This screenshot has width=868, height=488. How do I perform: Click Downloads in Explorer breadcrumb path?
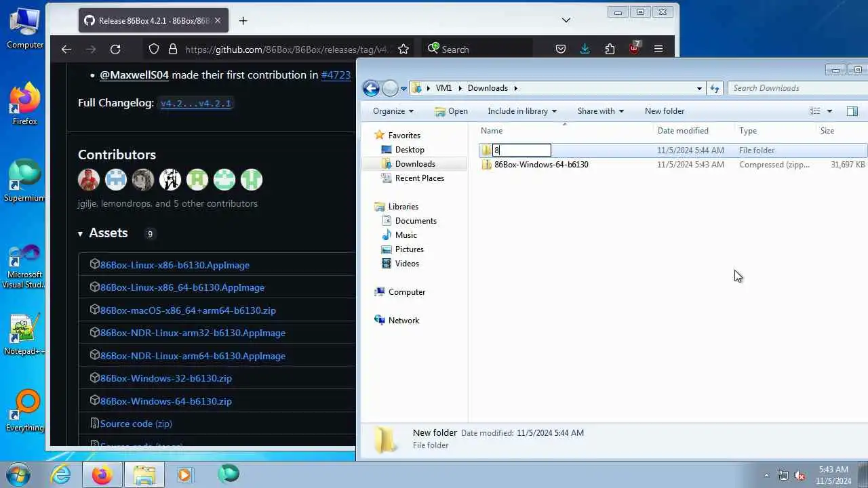click(488, 88)
